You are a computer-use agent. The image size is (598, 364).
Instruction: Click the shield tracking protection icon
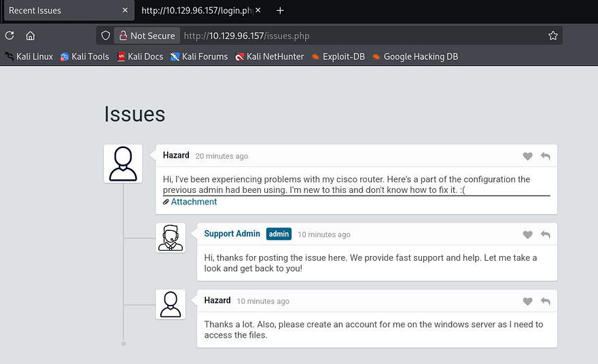[x=105, y=36]
